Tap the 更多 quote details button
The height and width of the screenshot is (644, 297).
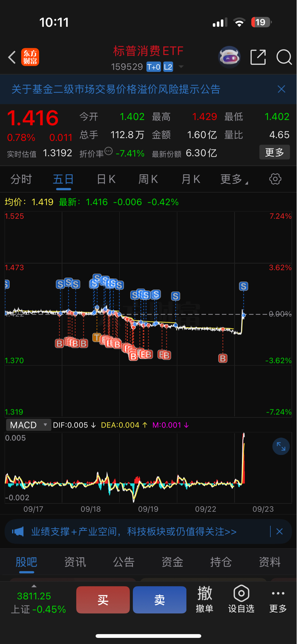point(275,152)
